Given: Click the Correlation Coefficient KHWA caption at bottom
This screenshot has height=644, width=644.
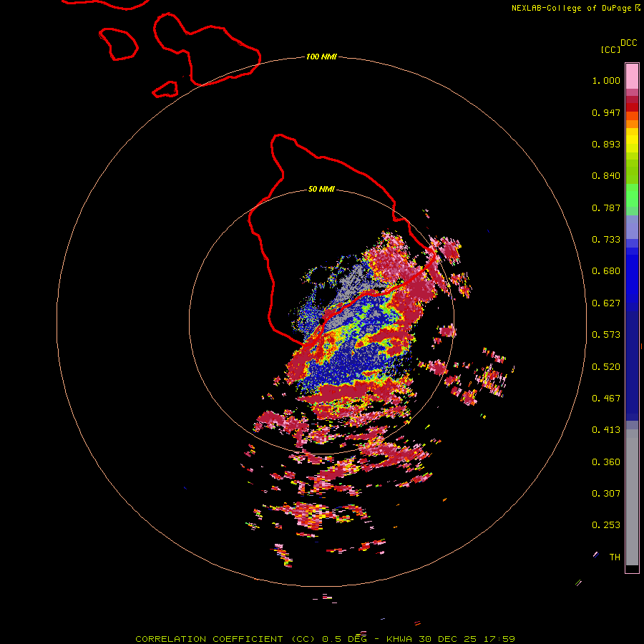Looking at the screenshot, I should [x=325, y=639].
